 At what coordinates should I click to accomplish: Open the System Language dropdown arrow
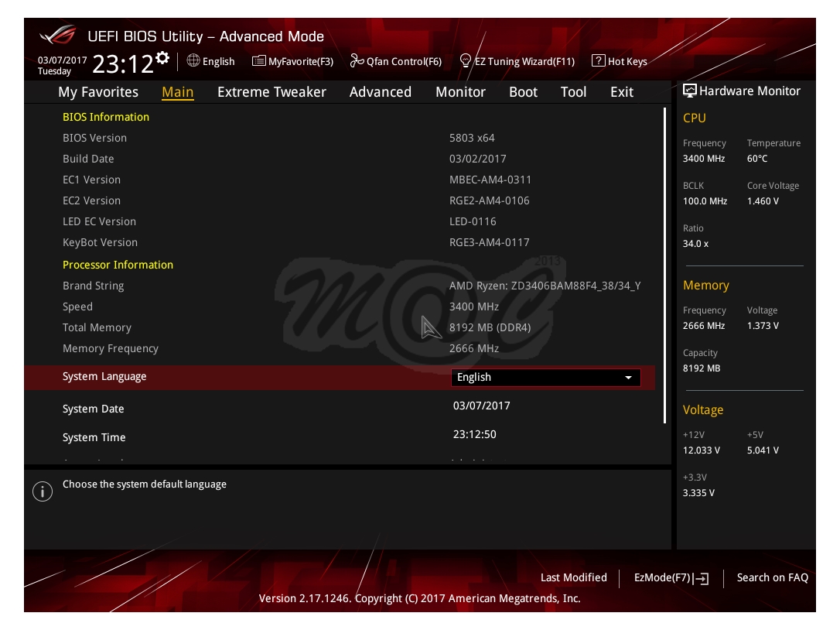(x=628, y=378)
